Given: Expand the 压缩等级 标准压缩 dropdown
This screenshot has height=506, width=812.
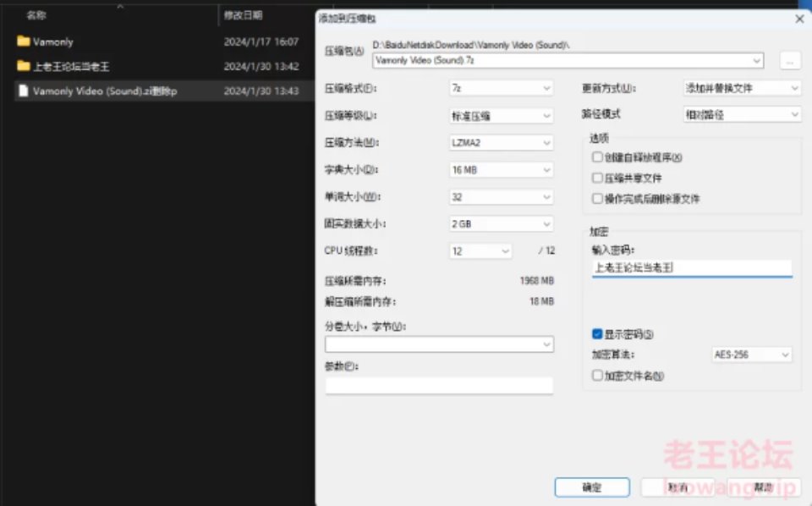Looking at the screenshot, I should click(501, 116).
